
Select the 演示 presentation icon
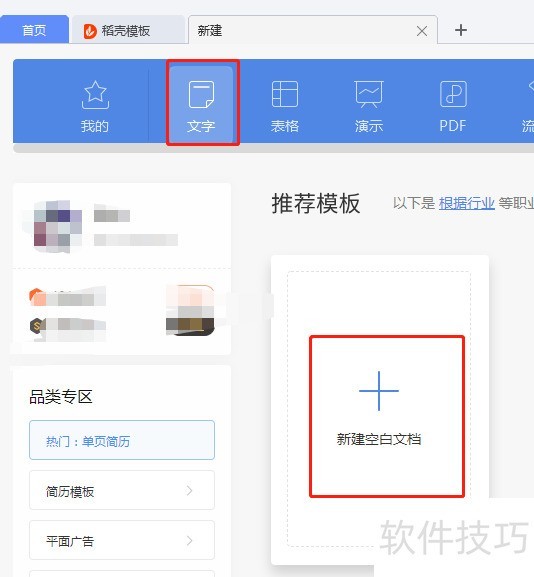point(369,94)
